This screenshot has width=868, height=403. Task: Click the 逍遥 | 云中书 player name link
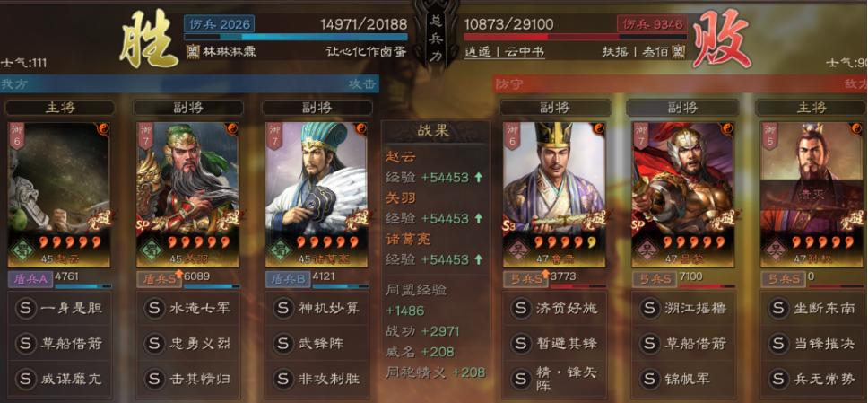pos(504,52)
